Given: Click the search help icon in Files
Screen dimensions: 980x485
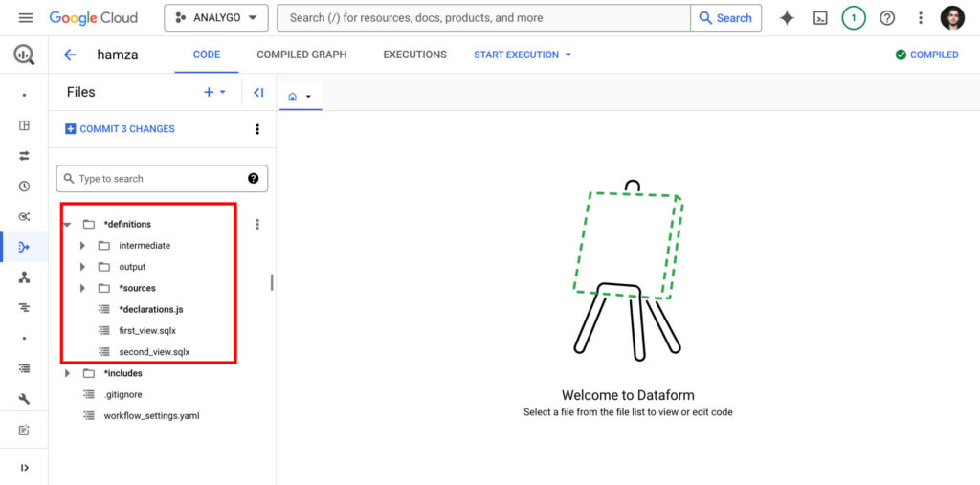Looking at the screenshot, I should click(253, 179).
